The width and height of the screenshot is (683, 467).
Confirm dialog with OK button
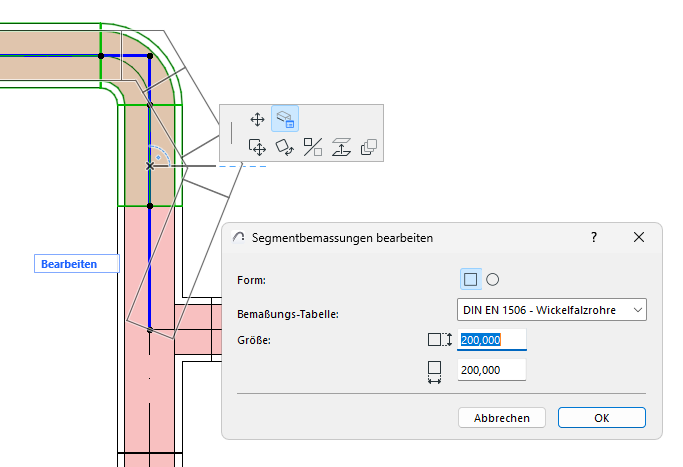[x=602, y=418]
